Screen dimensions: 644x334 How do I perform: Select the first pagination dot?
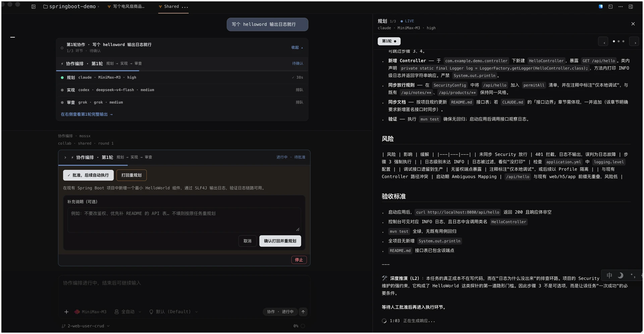point(614,42)
